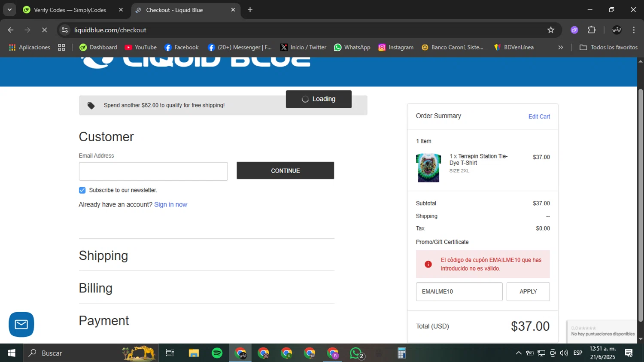The width and height of the screenshot is (644, 362).
Task: Click Edit Cart link
Action: [x=539, y=116]
